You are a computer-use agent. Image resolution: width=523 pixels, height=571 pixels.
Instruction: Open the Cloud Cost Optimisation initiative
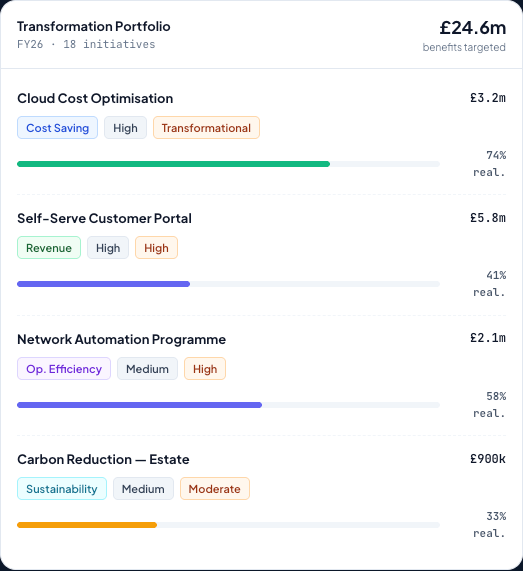[x=95, y=98]
